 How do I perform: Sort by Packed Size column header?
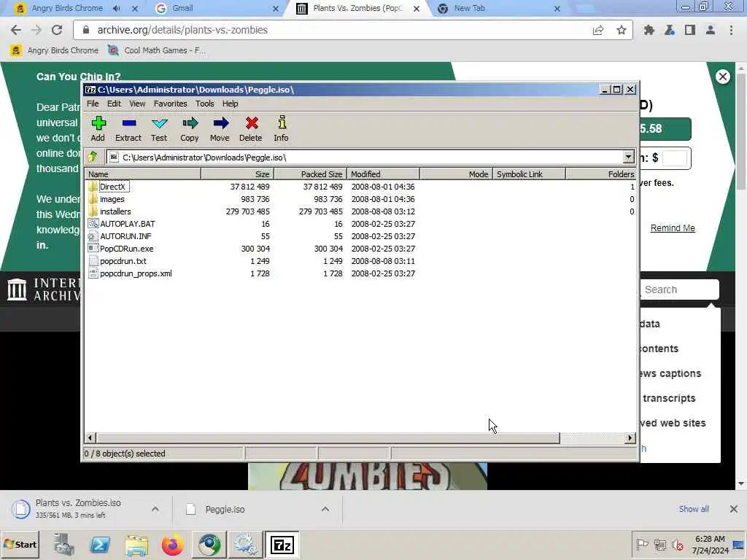click(310, 174)
